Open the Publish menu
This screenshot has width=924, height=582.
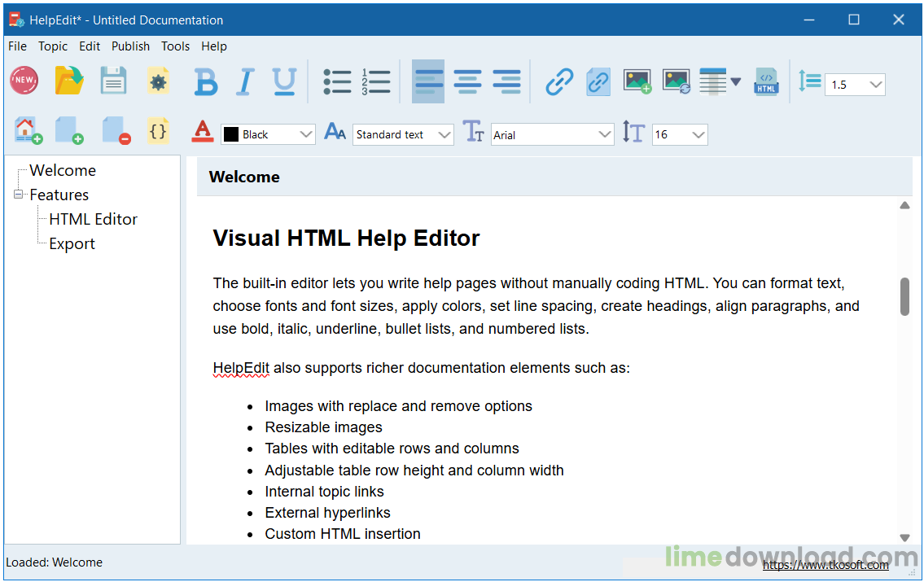(x=131, y=46)
